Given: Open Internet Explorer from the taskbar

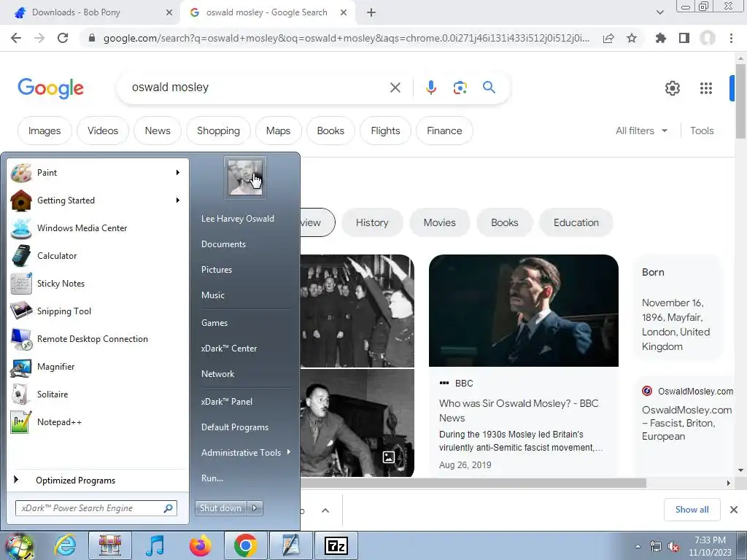Looking at the screenshot, I should point(65,545).
